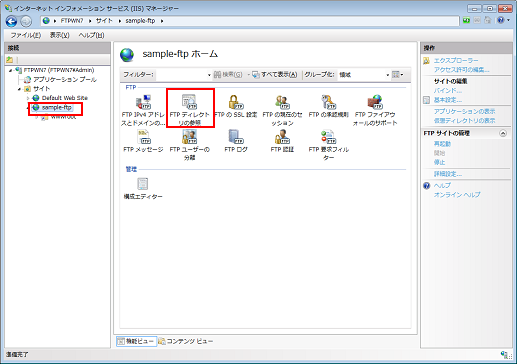Open the Filter dropdown arrow
Image resolution: width=517 pixels, height=364 pixels.
209,75
